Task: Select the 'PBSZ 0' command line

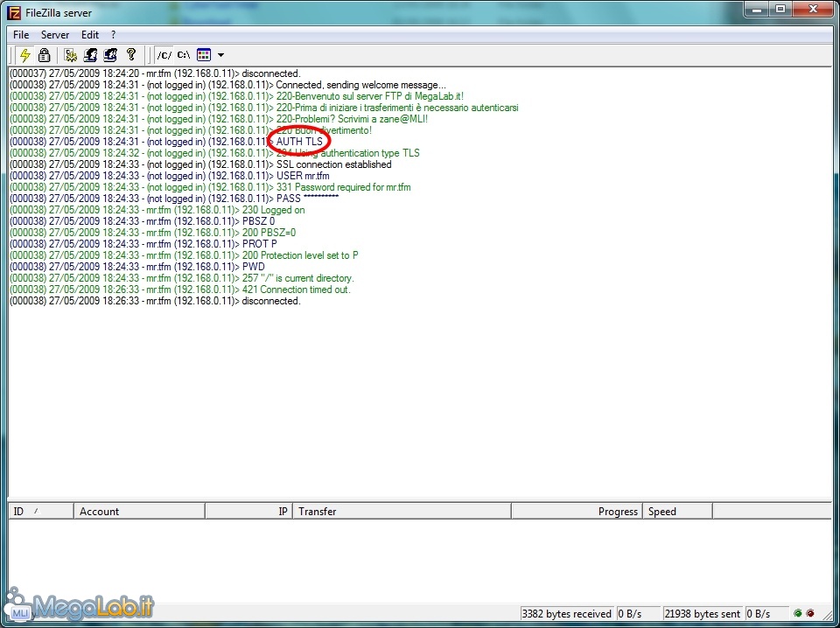Action: pyautogui.click(x=142, y=221)
